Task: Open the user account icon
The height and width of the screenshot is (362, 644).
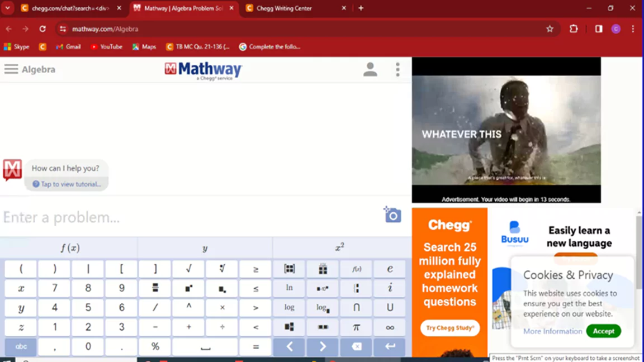Action: pos(370,69)
